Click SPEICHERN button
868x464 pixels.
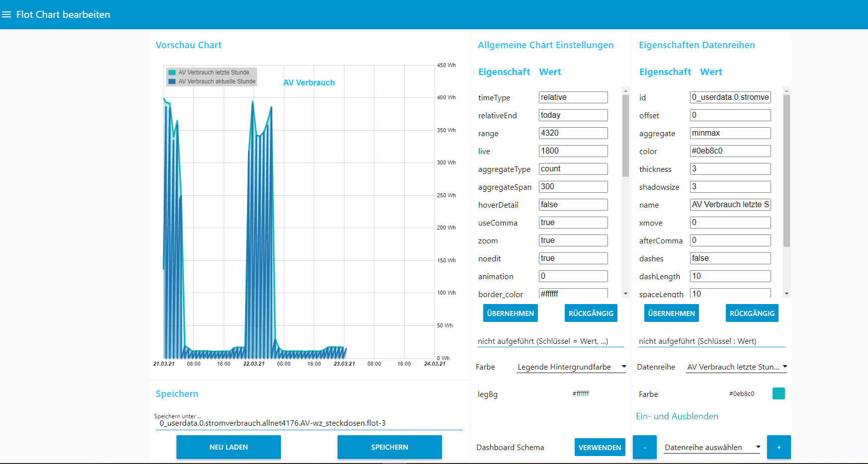390,447
